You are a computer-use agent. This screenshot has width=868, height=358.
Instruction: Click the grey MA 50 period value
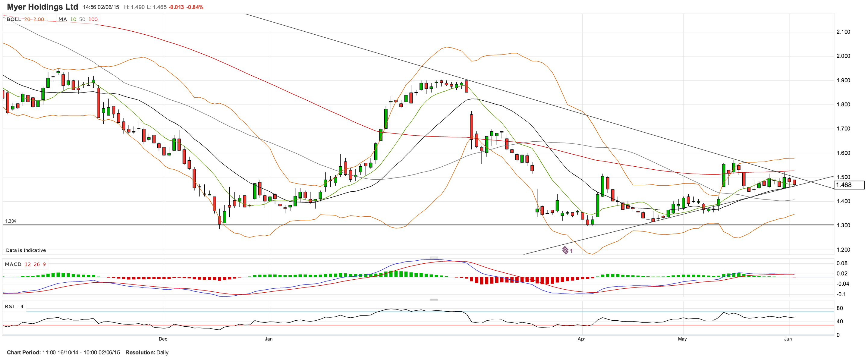pos(82,19)
